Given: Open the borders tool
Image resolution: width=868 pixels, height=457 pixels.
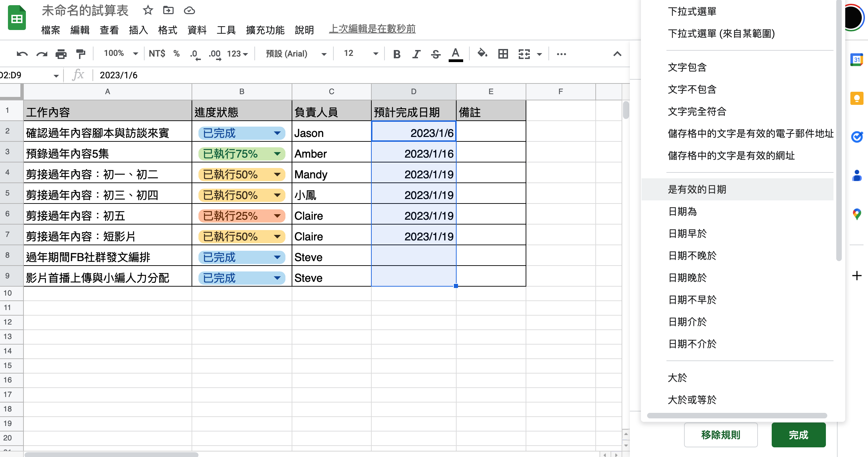Looking at the screenshot, I should [x=503, y=54].
